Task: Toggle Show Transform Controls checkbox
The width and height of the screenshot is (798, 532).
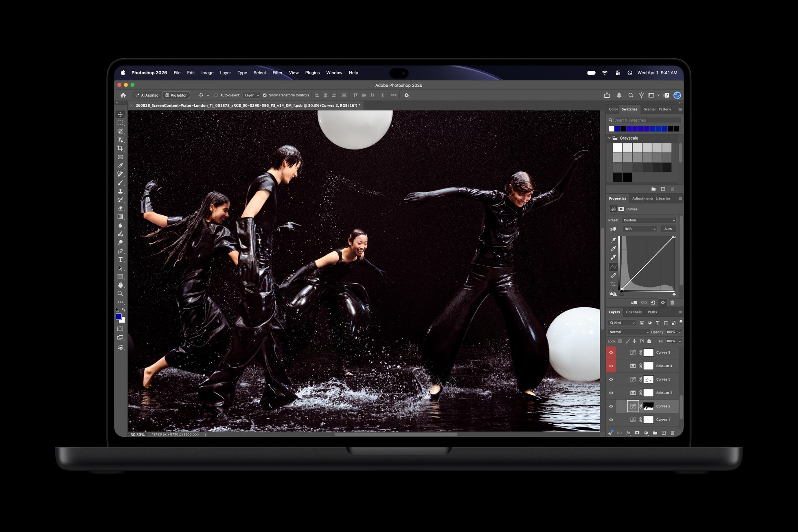Action: click(265, 95)
